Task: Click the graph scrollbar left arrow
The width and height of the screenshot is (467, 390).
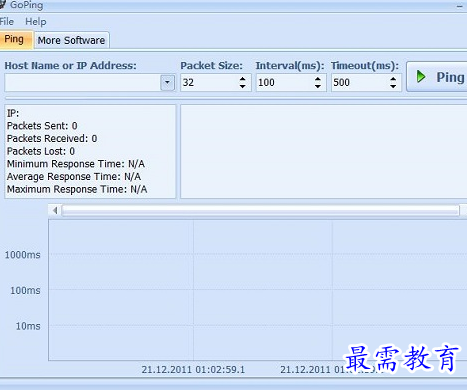Action: coord(55,210)
